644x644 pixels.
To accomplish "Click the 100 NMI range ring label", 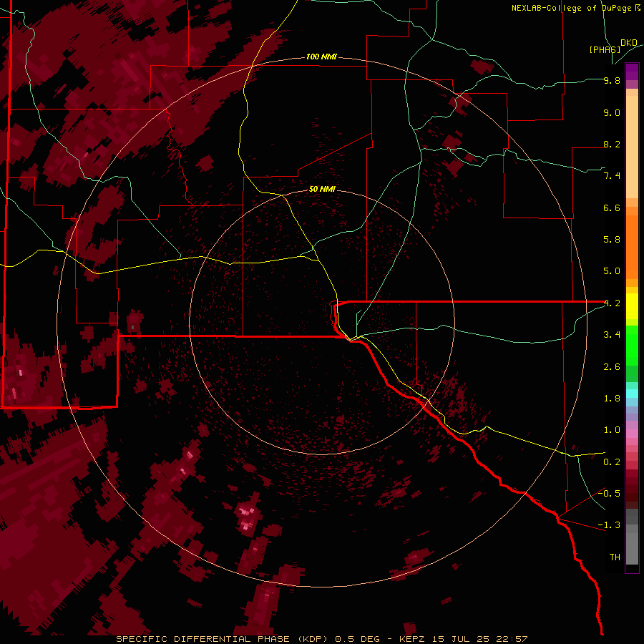I will click(x=321, y=57).
